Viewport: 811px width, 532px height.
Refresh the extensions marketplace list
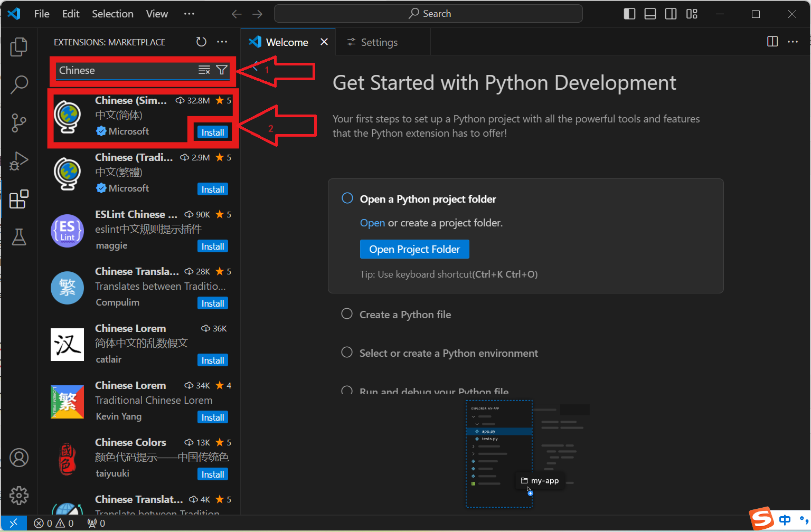[x=201, y=42]
